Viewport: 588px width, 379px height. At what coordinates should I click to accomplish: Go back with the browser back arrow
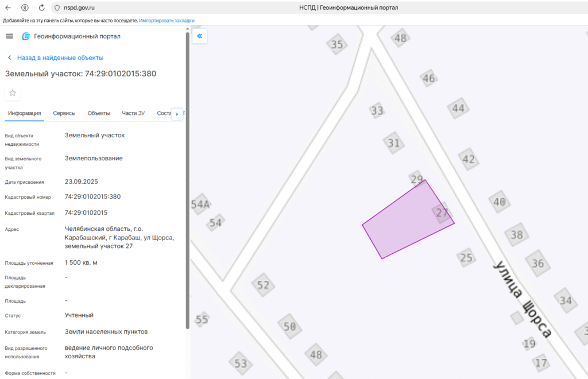point(8,7)
